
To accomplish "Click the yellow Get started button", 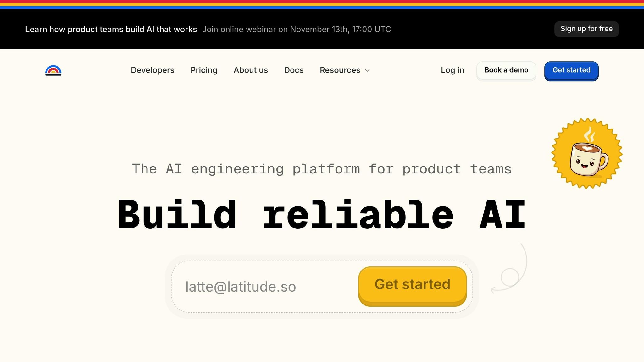I will (x=412, y=286).
